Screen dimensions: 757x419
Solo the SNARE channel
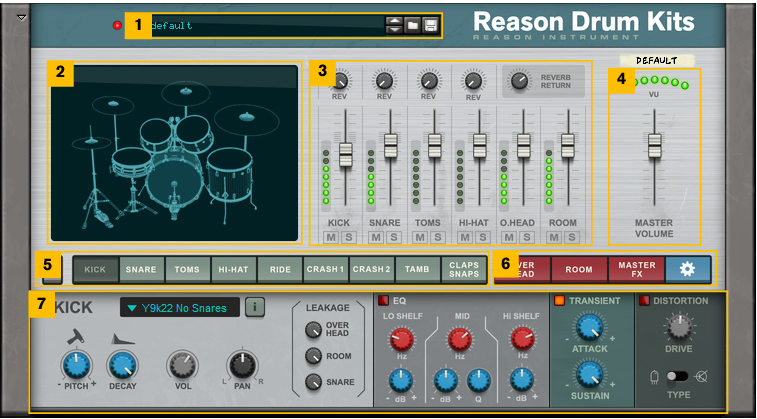click(x=393, y=237)
